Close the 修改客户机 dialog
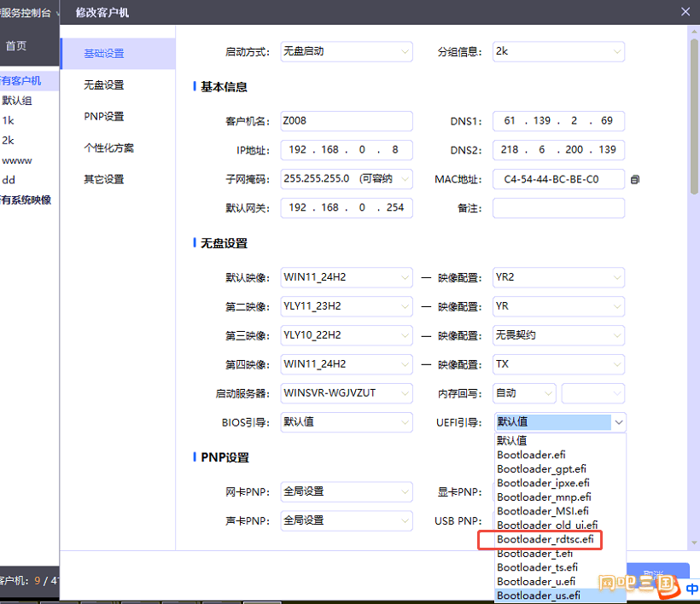Image resolution: width=700 pixels, height=604 pixels. point(685,12)
